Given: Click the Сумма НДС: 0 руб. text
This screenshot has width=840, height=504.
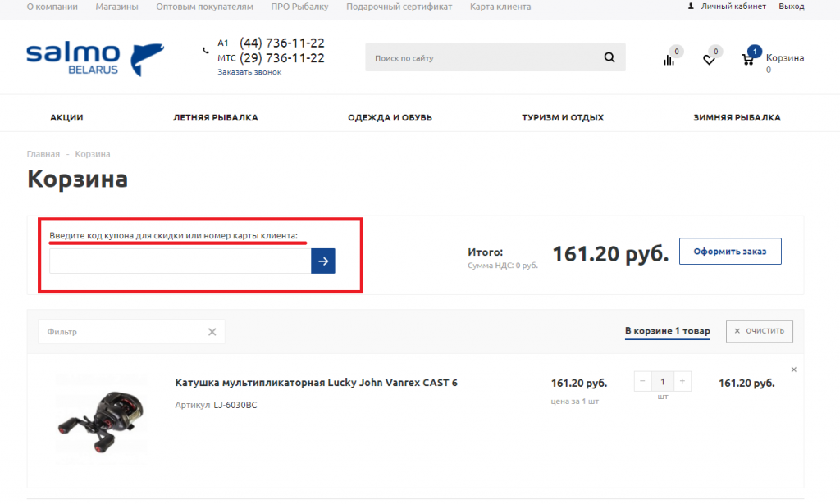Looking at the screenshot, I should point(503,266).
